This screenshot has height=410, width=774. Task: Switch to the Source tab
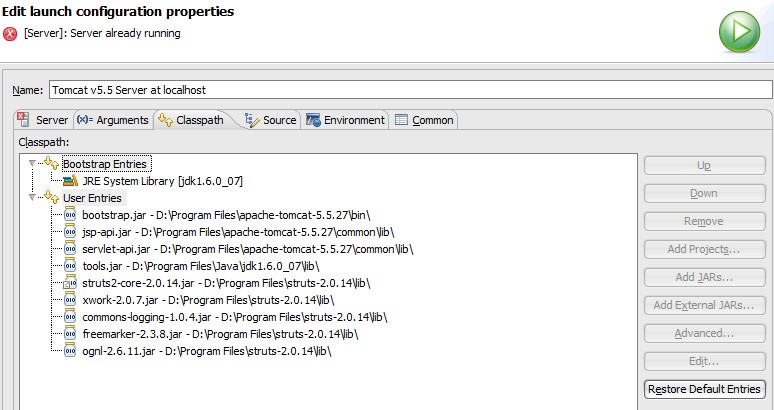271,120
